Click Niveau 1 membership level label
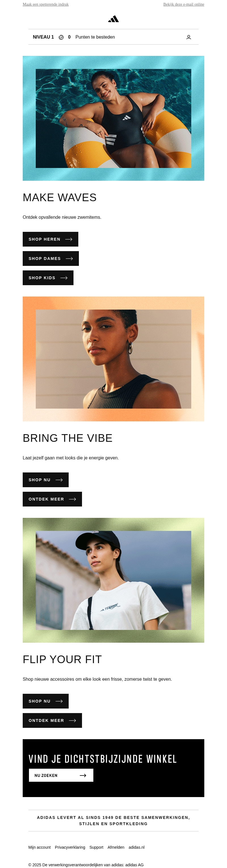227x868 pixels. (43, 37)
